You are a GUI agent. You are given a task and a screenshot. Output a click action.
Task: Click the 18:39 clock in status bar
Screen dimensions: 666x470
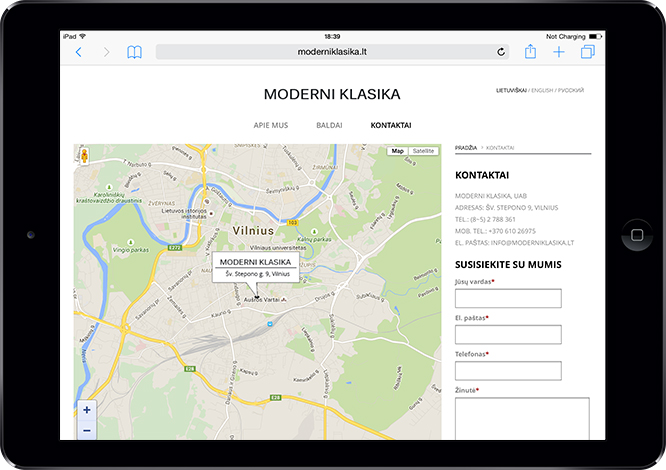click(332, 37)
